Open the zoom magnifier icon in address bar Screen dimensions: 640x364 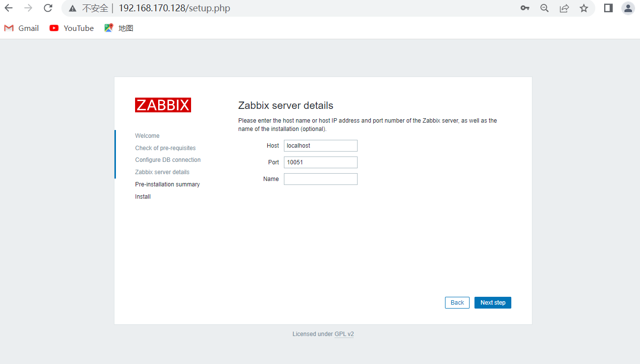pos(545,8)
